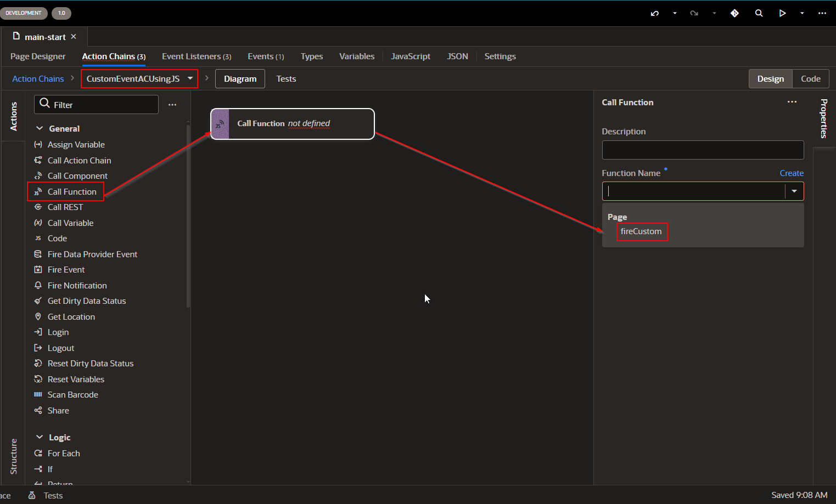Open the Actions side panel tab
Image resolution: width=836 pixels, height=504 pixels.
(13, 116)
